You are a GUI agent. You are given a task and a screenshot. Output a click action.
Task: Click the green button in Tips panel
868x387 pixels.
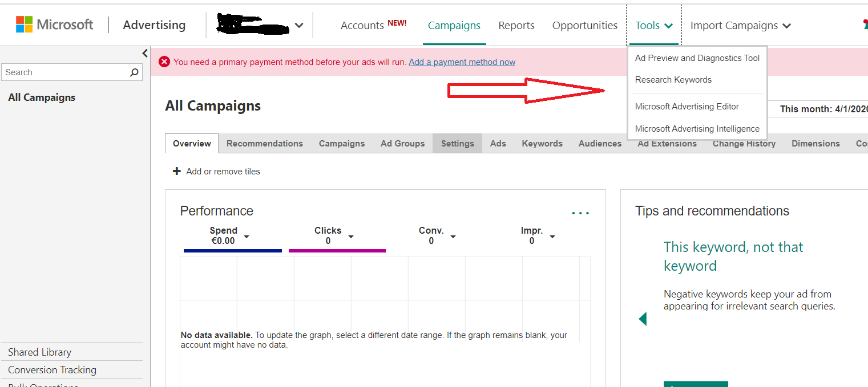[x=696, y=384]
